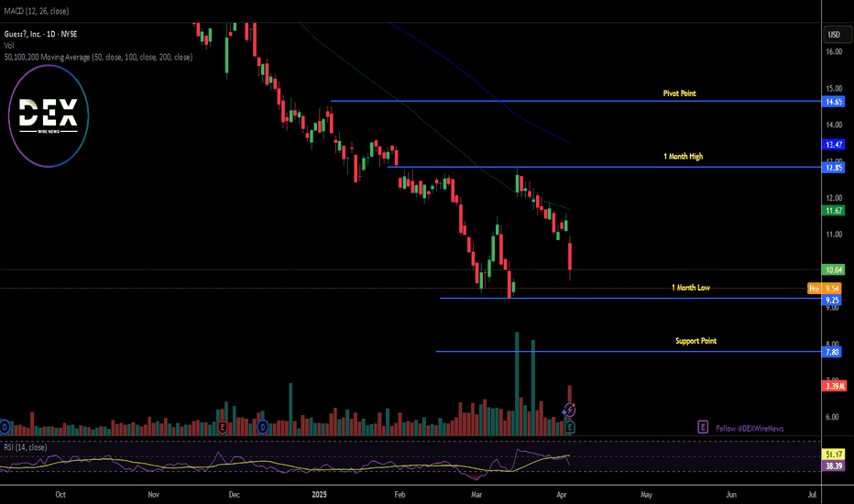Click the May label on the time axis
Viewport: 854px width, 504px height.
(x=647, y=495)
